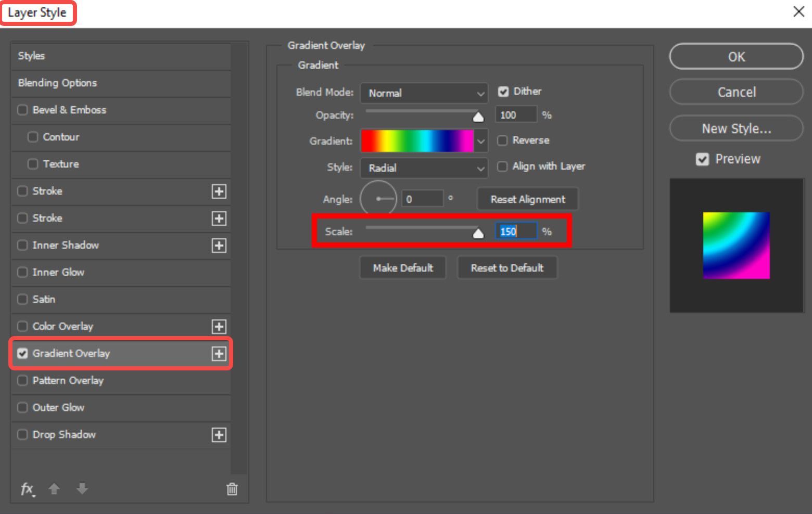Click inside the Scale percentage field
Viewport: 812px width, 514px height.
516,231
